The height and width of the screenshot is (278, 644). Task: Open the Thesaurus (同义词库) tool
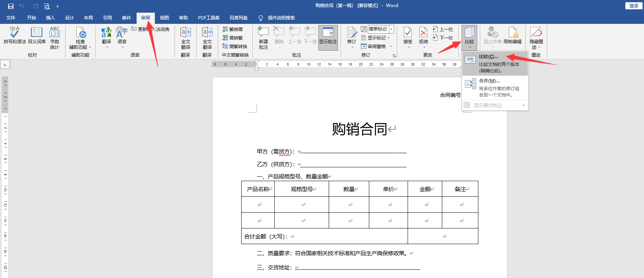[36, 36]
